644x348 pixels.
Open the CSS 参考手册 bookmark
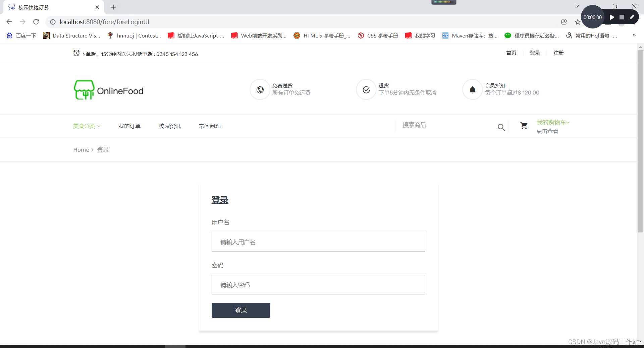(378, 36)
